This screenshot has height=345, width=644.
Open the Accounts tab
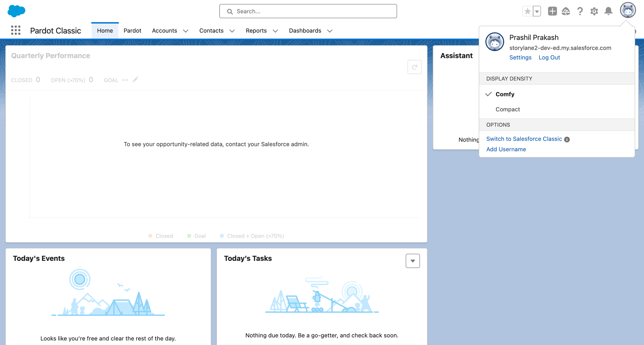coord(165,31)
